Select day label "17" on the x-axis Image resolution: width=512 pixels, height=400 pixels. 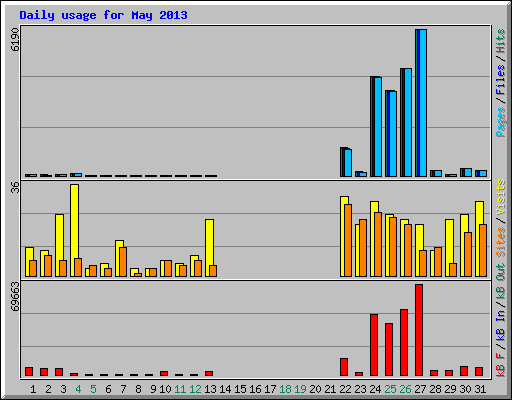pos(270,389)
